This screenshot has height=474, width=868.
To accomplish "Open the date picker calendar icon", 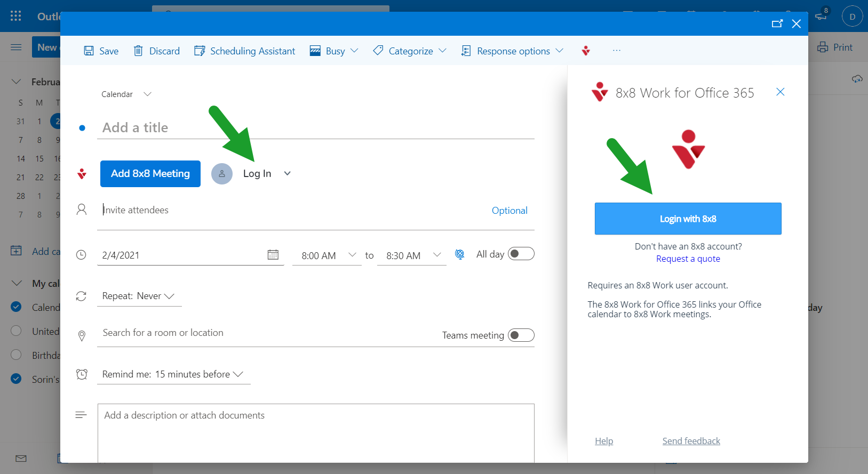I will (273, 255).
